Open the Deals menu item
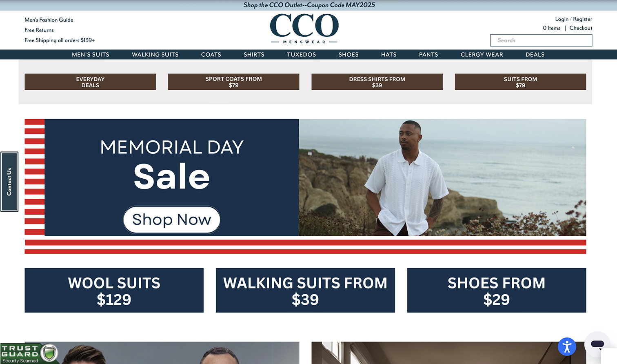 [535, 54]
